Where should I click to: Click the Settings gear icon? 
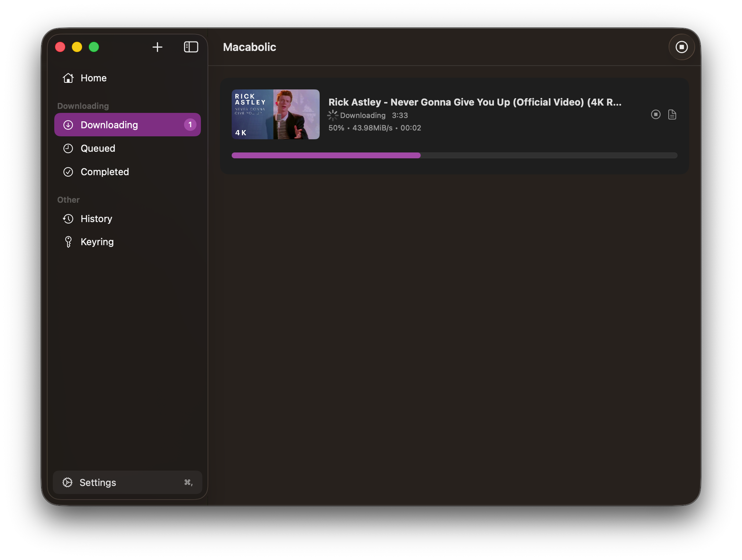pyautogui.click(x=67, y=482)
